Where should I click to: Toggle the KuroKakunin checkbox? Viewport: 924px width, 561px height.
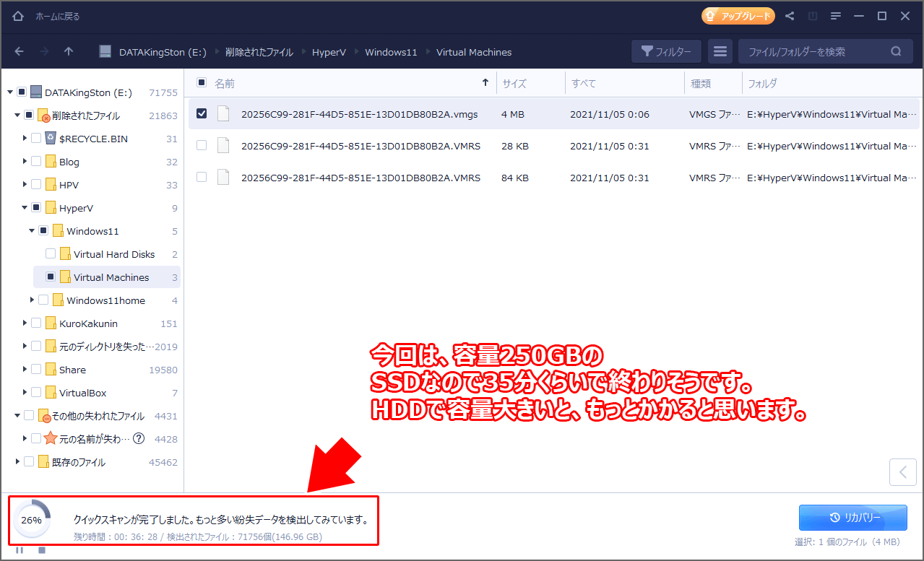pos(36,323)
